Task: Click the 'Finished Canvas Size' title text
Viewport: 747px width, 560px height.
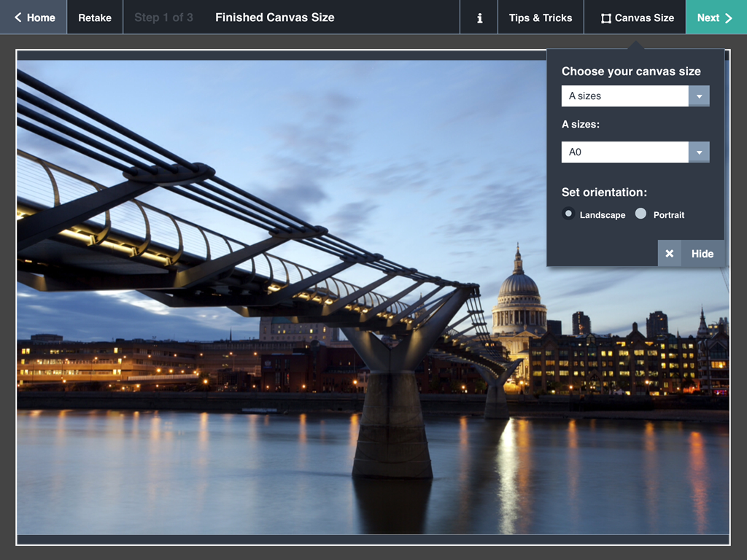Action: [275, 17]
